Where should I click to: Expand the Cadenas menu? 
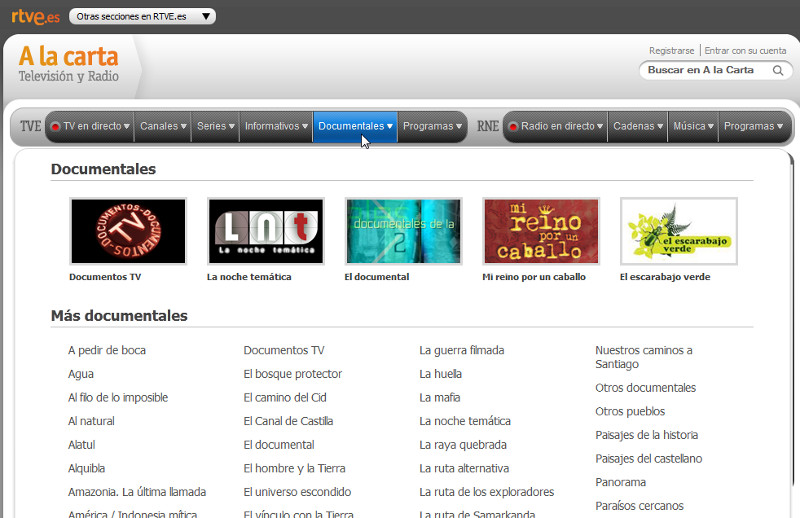click(638, 126)
